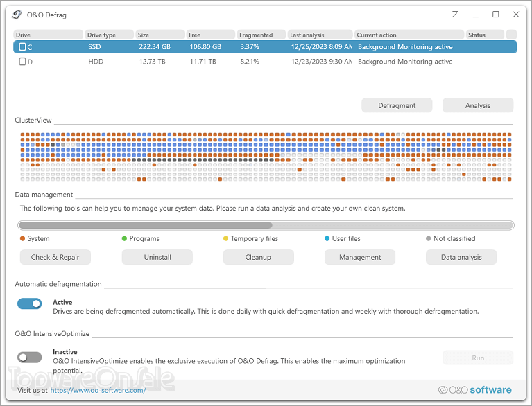Click the 3.37% fragmented value
This screenshot has width=532, height=406.
(x=250, y=47)
